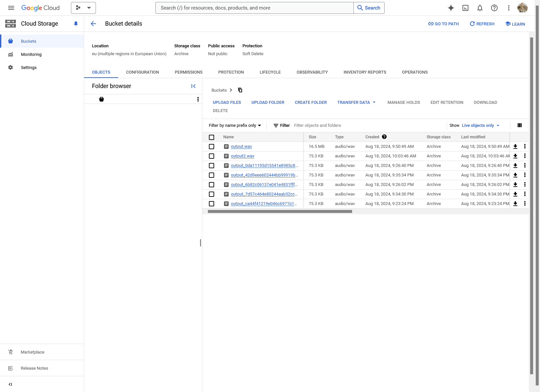Switch to the Inventory Reports tab

[365, 72]
